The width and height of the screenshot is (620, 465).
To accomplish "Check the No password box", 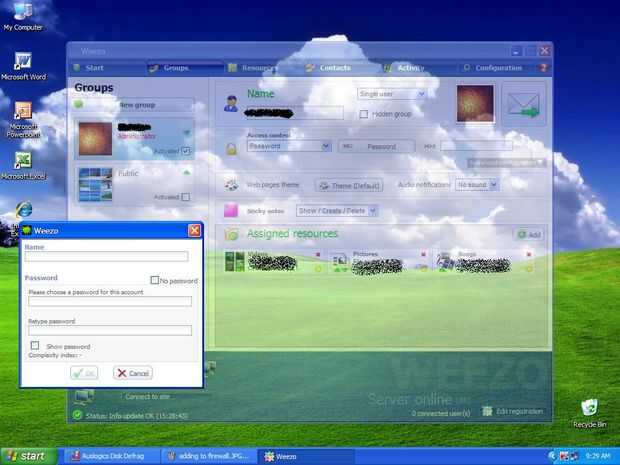I will point(155,280).
